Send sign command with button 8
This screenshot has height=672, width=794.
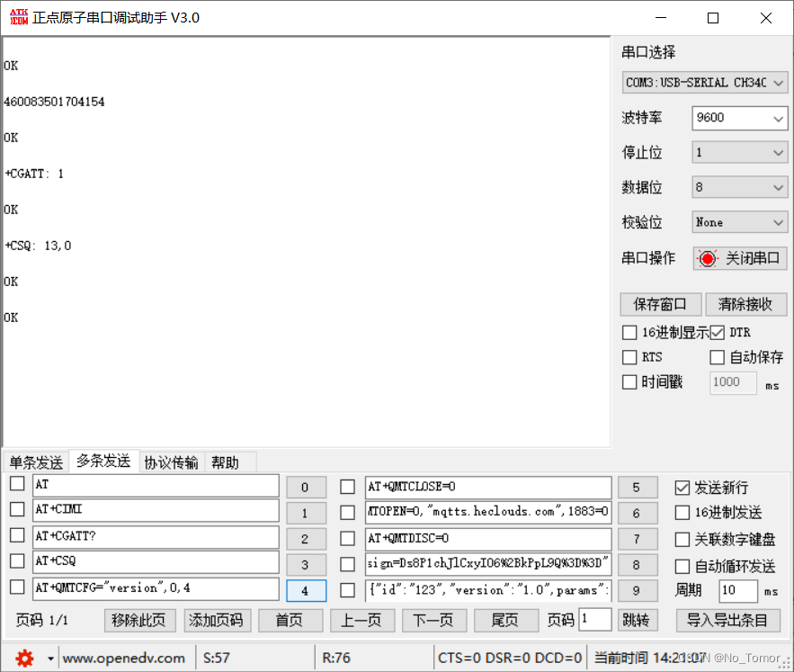pyautogui.click(x=638, y=565)
